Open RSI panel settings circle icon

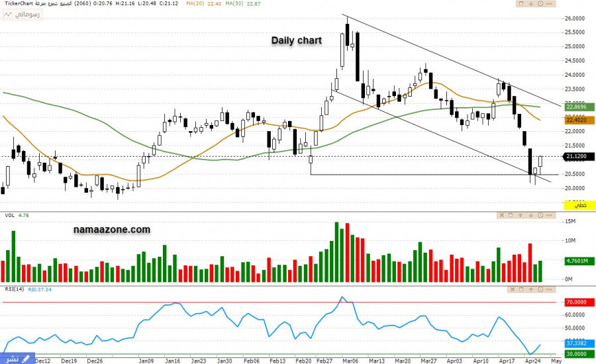(541, 289)
